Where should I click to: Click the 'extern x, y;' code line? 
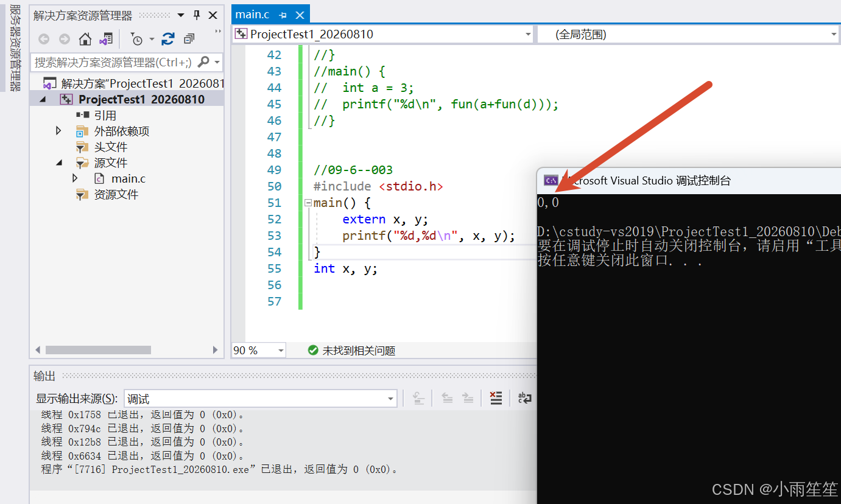click(x=385, y=219)
